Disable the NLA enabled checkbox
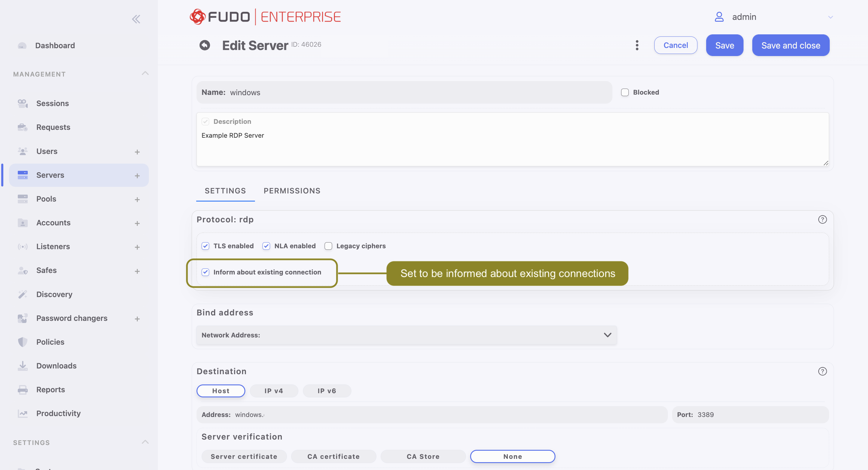868x470 pixels. click(x=266, y=246)
